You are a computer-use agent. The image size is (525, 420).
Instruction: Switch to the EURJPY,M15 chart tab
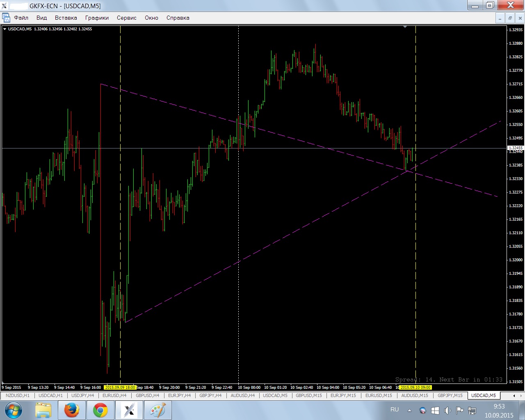tap(343, 395)
